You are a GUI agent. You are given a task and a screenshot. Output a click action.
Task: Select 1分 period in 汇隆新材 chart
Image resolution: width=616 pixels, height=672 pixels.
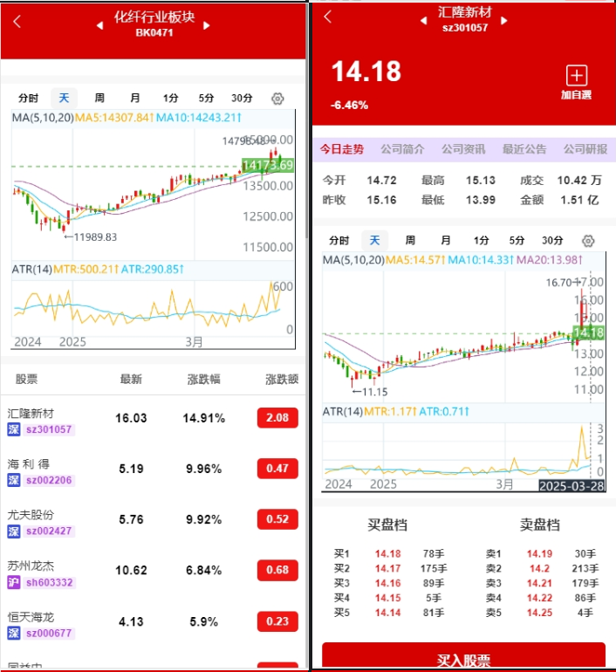click(x=481, y=240)
